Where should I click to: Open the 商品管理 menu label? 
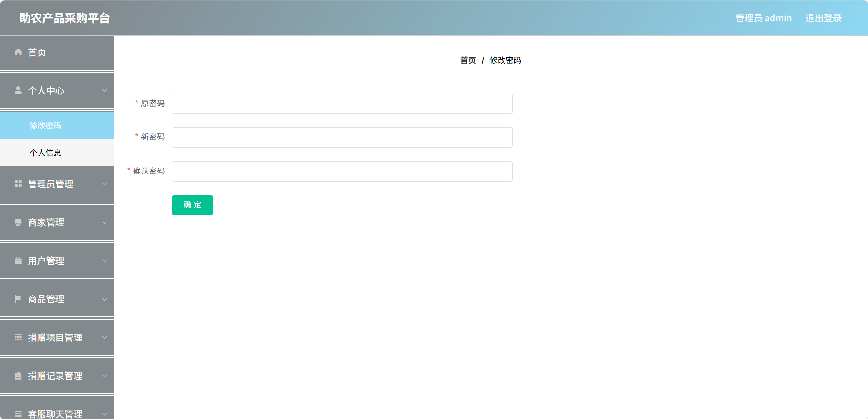[46, 299]
